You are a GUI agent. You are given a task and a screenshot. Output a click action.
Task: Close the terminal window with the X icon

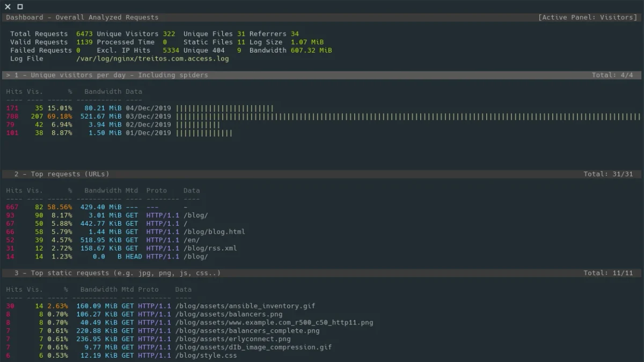8,6
